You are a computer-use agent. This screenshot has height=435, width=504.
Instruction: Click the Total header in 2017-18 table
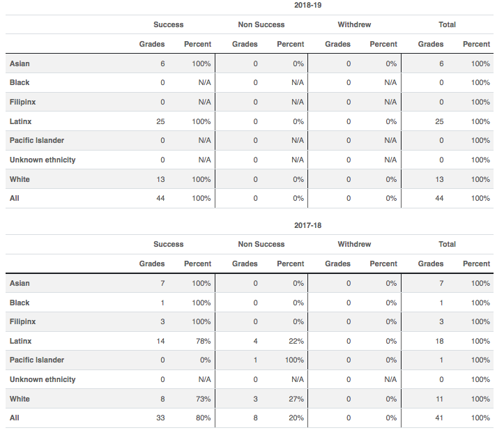tap(448, 245)
